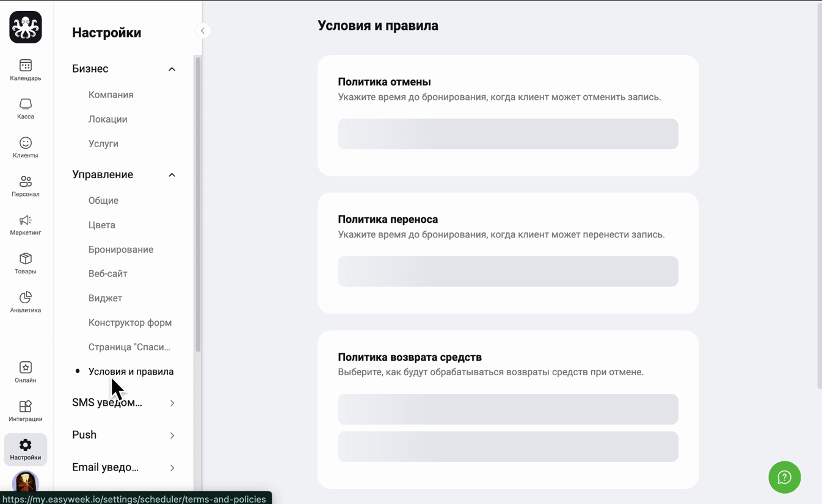
Task: Click the Политика переноса loading field
Action: 508,272
